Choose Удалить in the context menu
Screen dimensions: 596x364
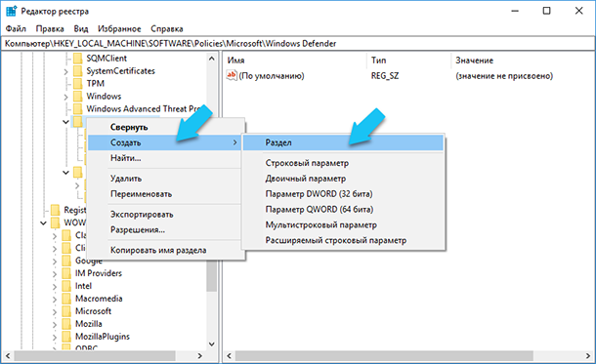click(x=164, y=179)
